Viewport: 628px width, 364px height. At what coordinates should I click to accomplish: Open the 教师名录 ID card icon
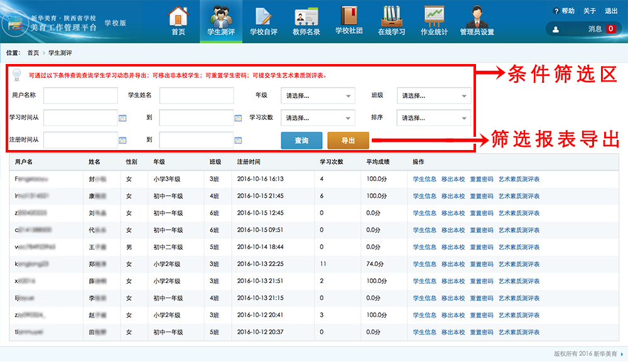click(306, 16)
